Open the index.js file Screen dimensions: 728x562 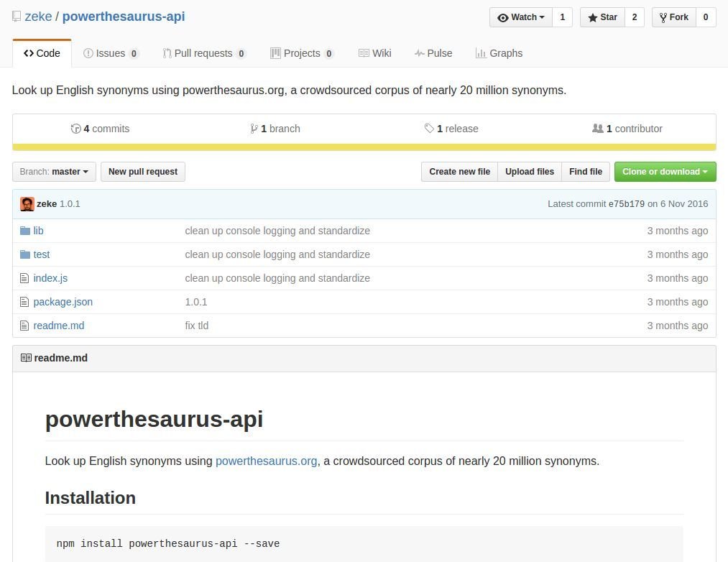50,278
